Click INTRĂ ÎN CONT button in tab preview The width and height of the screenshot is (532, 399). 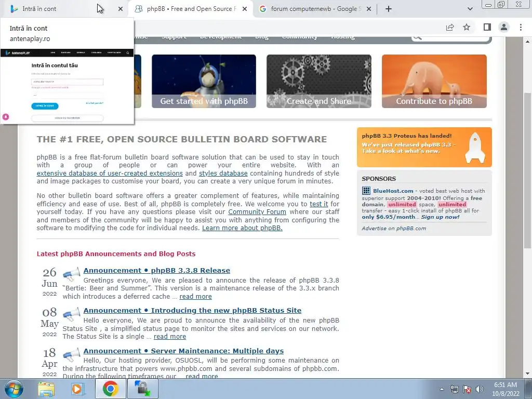click(45, 106)
